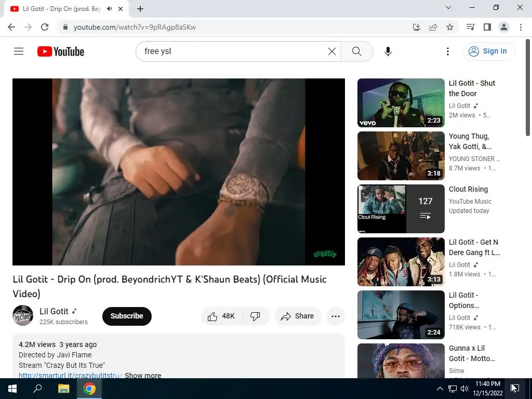Viewport: 532px width, 399px height.
Task: Open YouTube settings three-dot menu
Action: click(x=447, y=51)
